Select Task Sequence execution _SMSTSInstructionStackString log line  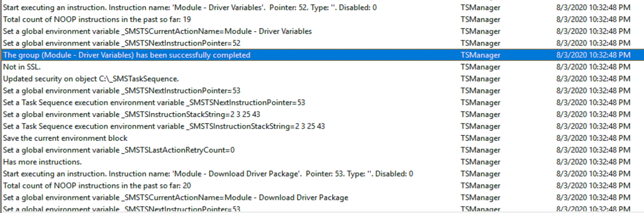tap(164, 126)
